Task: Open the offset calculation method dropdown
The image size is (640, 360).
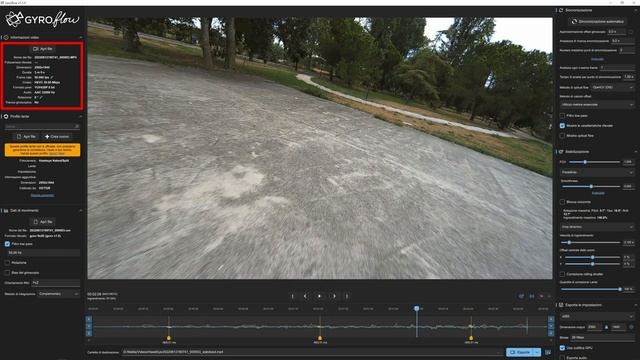Action: (x=597, y=105)
